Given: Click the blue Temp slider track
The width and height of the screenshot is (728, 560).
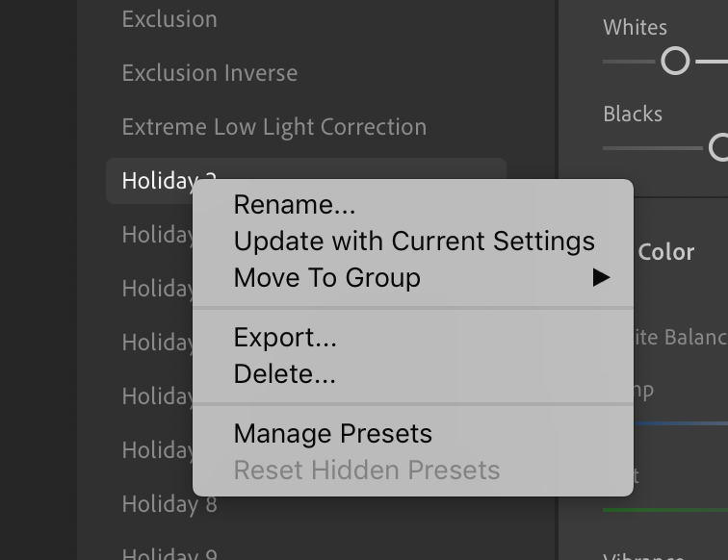Looking at the screenshot, I should (680, 423).
